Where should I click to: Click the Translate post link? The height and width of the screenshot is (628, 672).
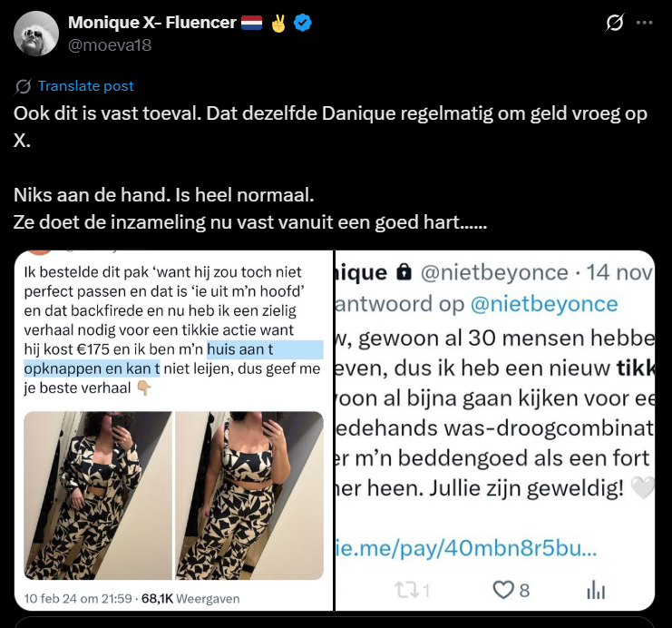[86, 86]
